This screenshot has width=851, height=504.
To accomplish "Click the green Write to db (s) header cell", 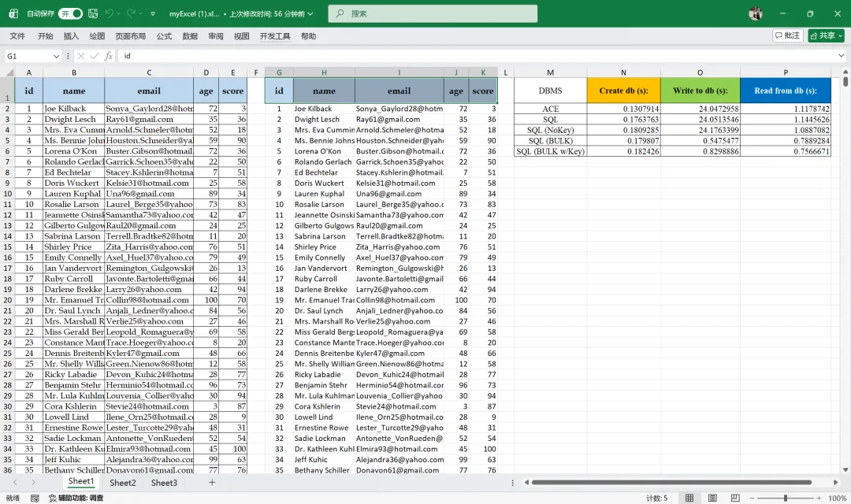I will point(700,91).
